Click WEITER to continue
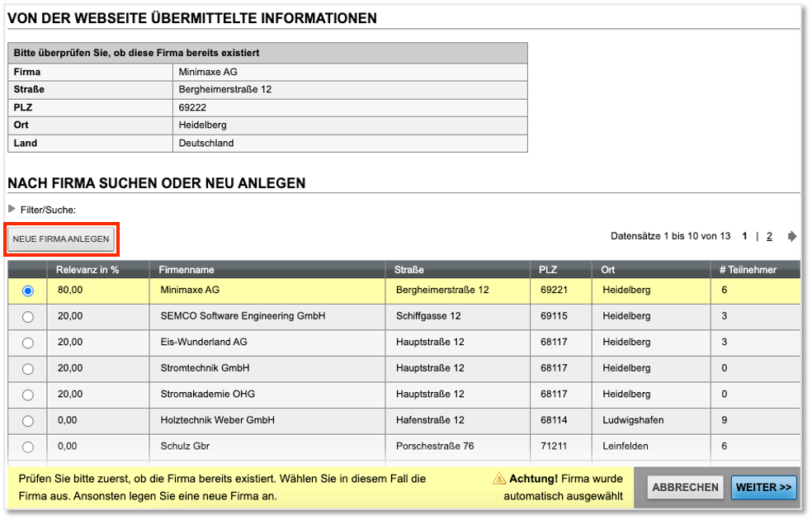This screenshot has height=520, width=812. click(763, 487)
